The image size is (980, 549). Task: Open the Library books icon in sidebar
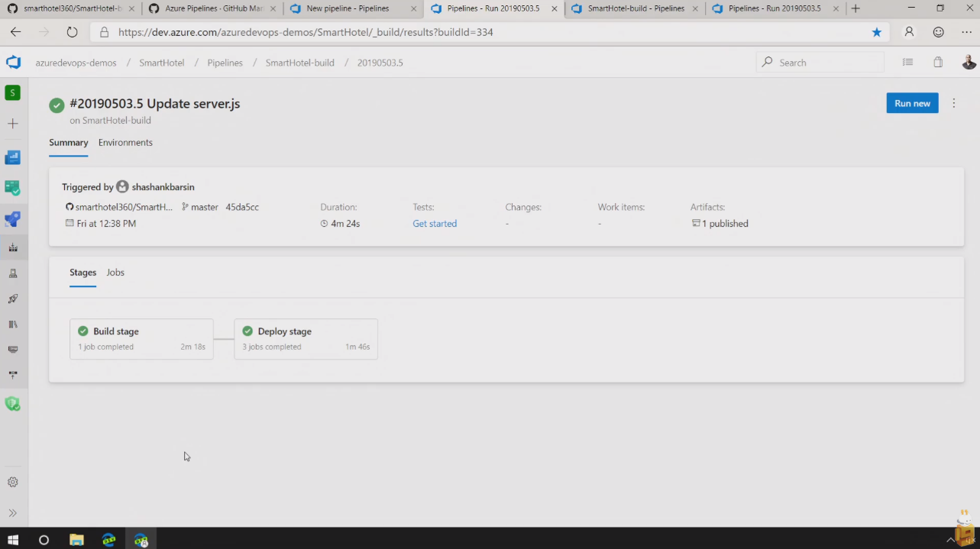pyautogui.click(x=13, y=325)
